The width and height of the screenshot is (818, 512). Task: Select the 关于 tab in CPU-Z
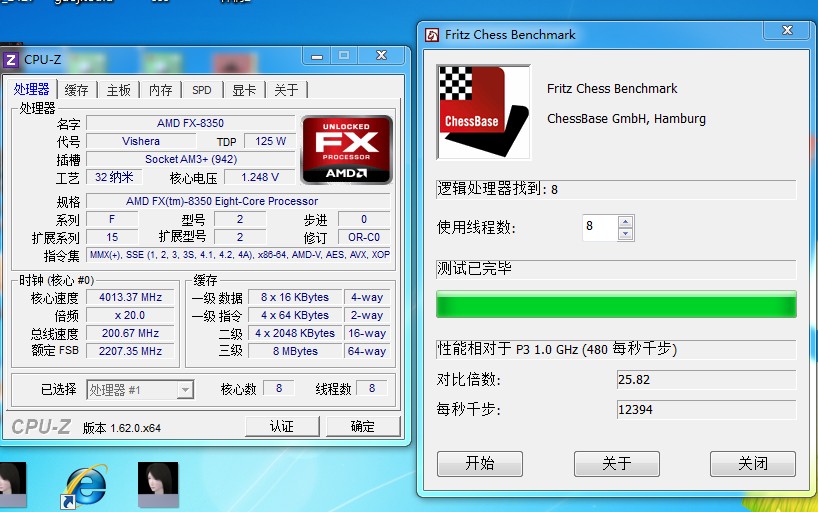[x=286, y=90]
